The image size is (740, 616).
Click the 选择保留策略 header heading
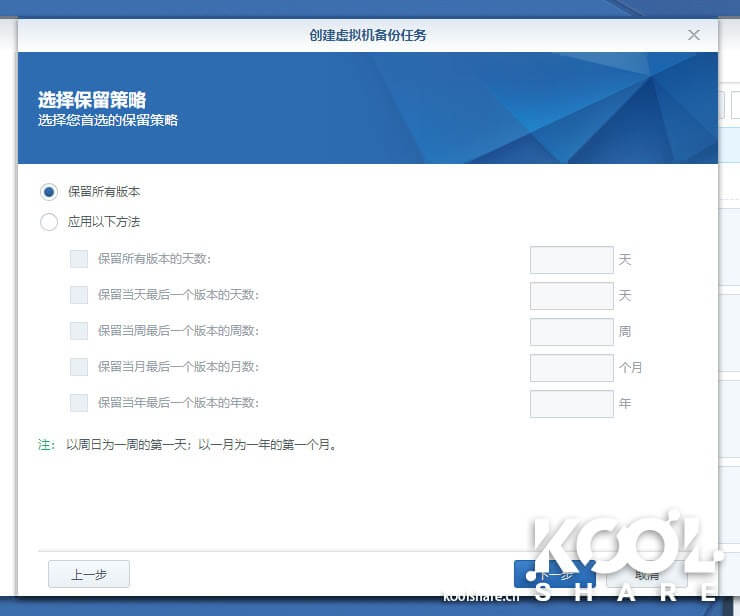click(x=92, y=100)
